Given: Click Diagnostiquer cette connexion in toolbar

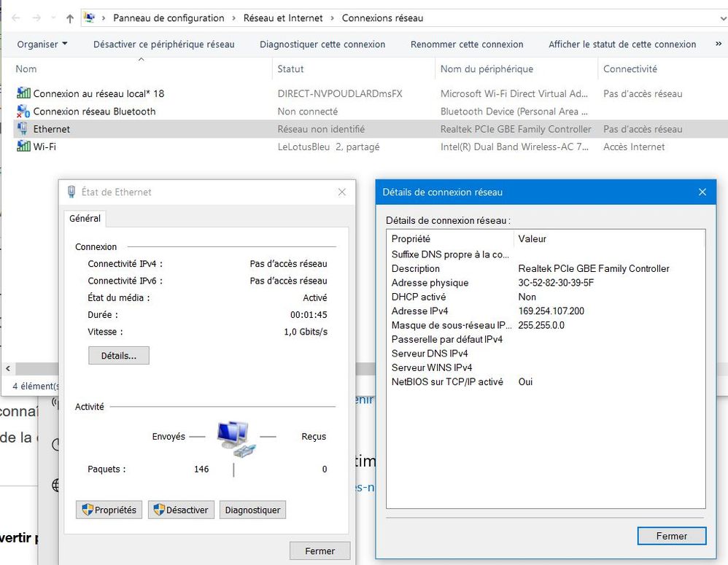Looking at the screenshot, I should pyautogui.click(x=322, y=44).
